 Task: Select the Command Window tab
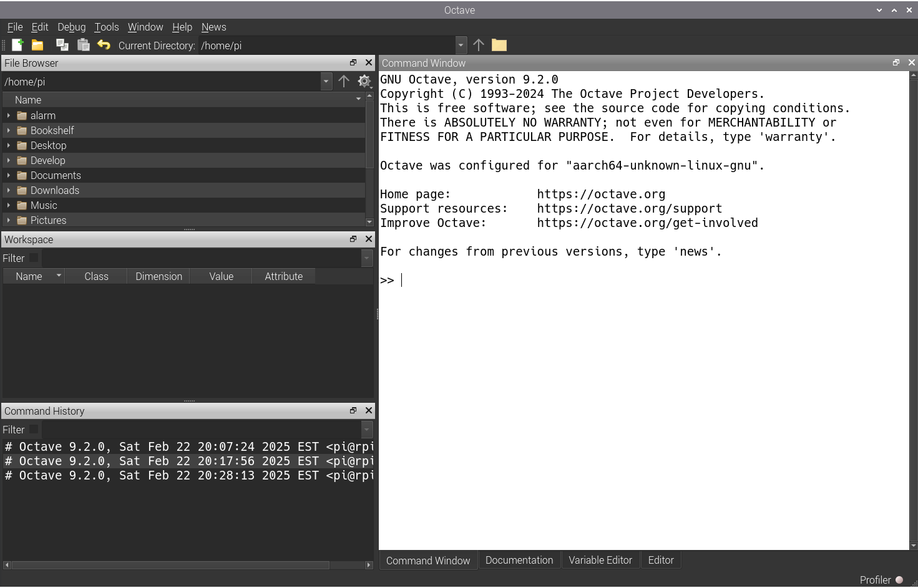[428, 561]
